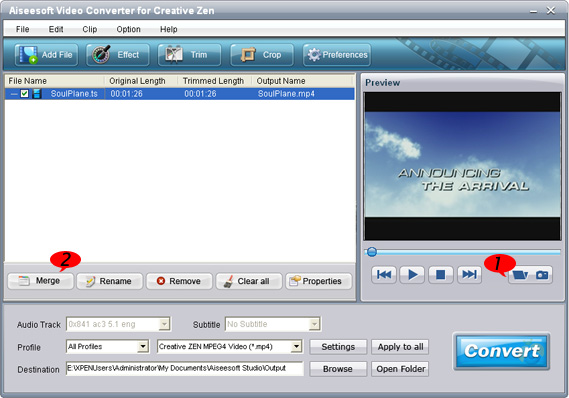Select the SoulPlane.mp4 output name cell
This screenshot has height=398, width=569.
pos(286,94)
